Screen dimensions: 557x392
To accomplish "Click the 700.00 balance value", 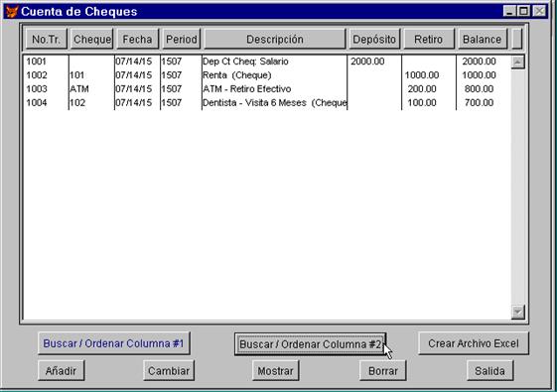I will tap(480, 102).
